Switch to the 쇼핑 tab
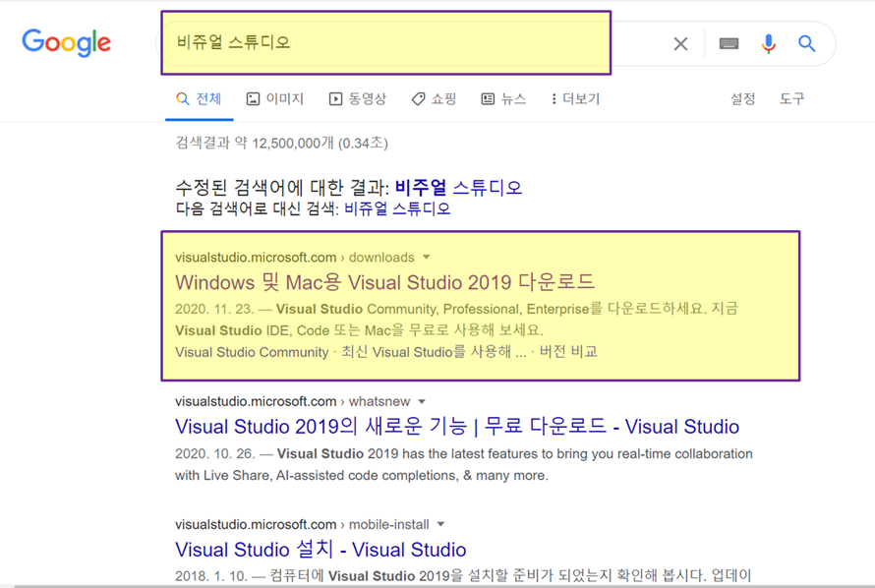Image resolution: width=875 pixels, height=588 pixels. pos(435,98)
